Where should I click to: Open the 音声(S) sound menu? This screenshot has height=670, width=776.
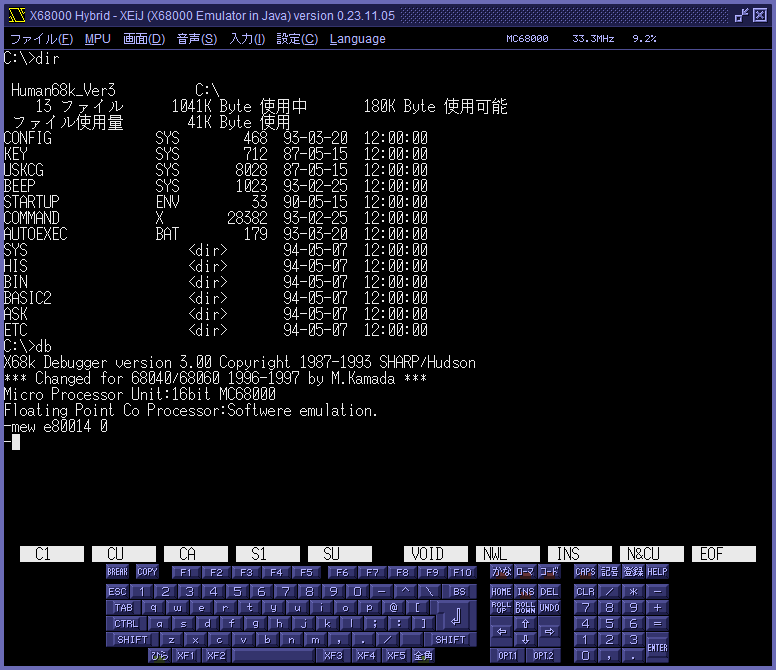tap(197, 39)
